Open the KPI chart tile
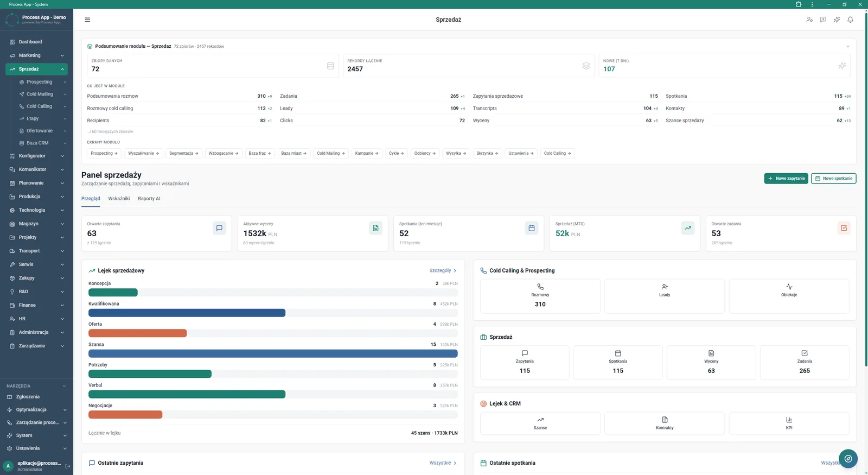The height and width of the screenshot is (475, 868). (789, 423)
